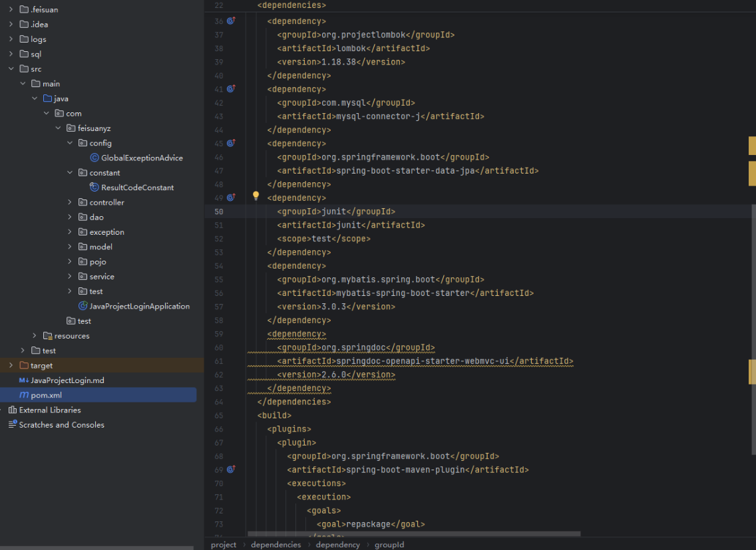
Task: Click 'dependencies' in the breadcrumb bar
Action: [x=276, y=545]
